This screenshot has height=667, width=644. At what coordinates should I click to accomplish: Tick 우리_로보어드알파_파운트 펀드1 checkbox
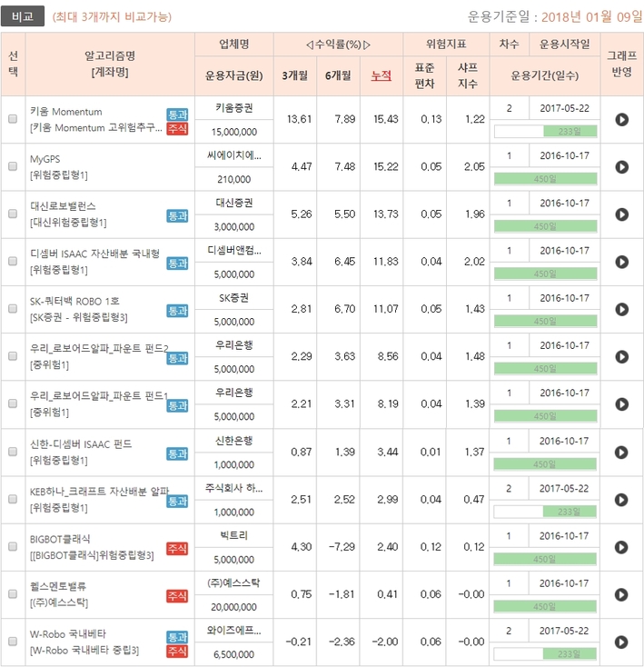(x=13, y=403)
